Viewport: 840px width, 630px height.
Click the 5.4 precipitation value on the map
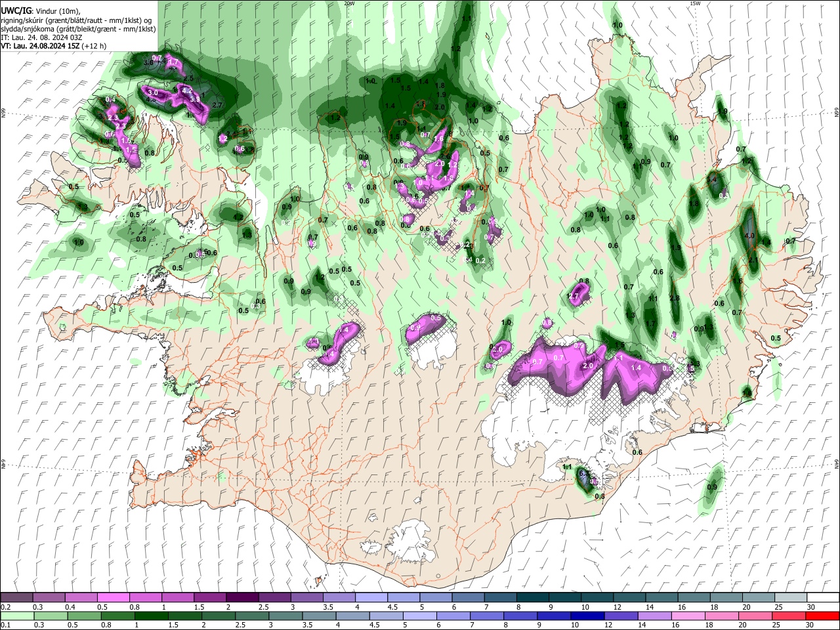(x=712, y=178)
